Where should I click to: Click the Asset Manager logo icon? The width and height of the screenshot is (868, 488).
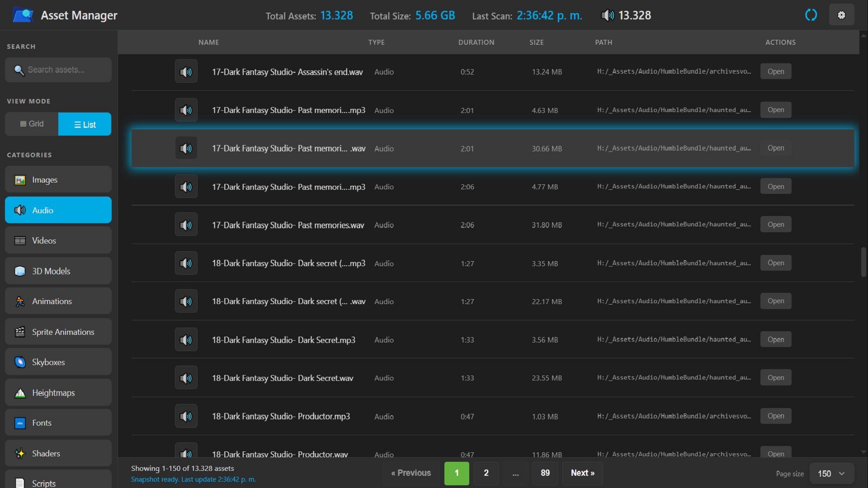pos(23,15)
